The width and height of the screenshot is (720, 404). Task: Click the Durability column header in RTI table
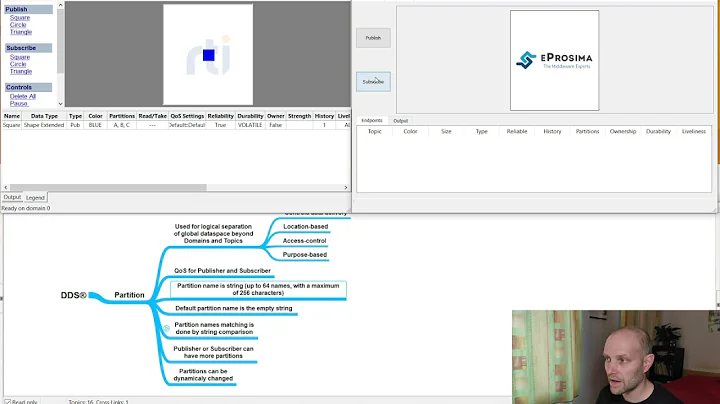pos(250,116)
